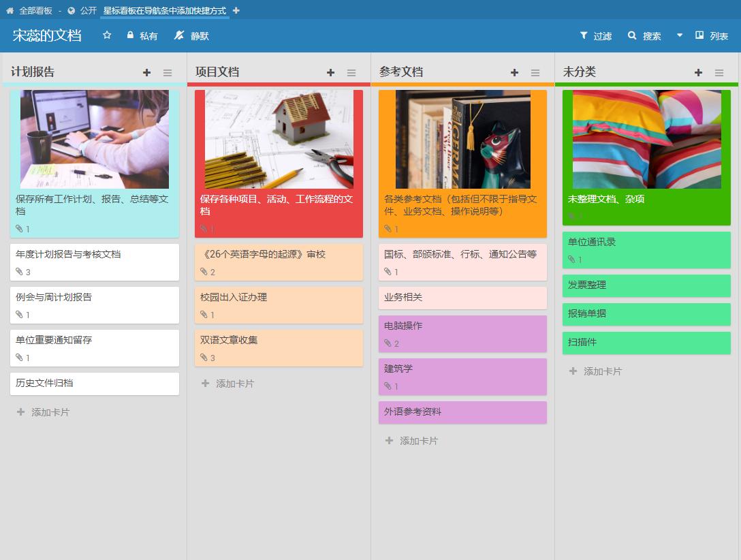Click attachment icon on 校园出入证办理 card
Viewport: 741px width, 560px height.
204,315
